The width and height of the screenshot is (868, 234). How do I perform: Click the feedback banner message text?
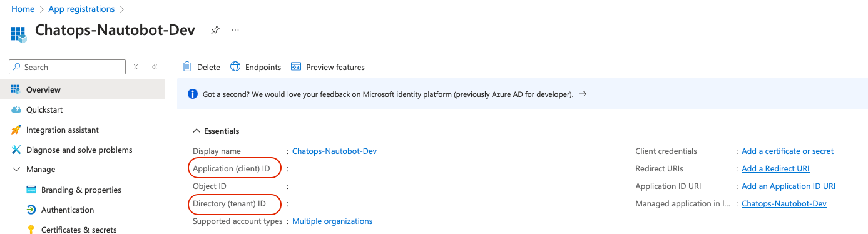388,94
